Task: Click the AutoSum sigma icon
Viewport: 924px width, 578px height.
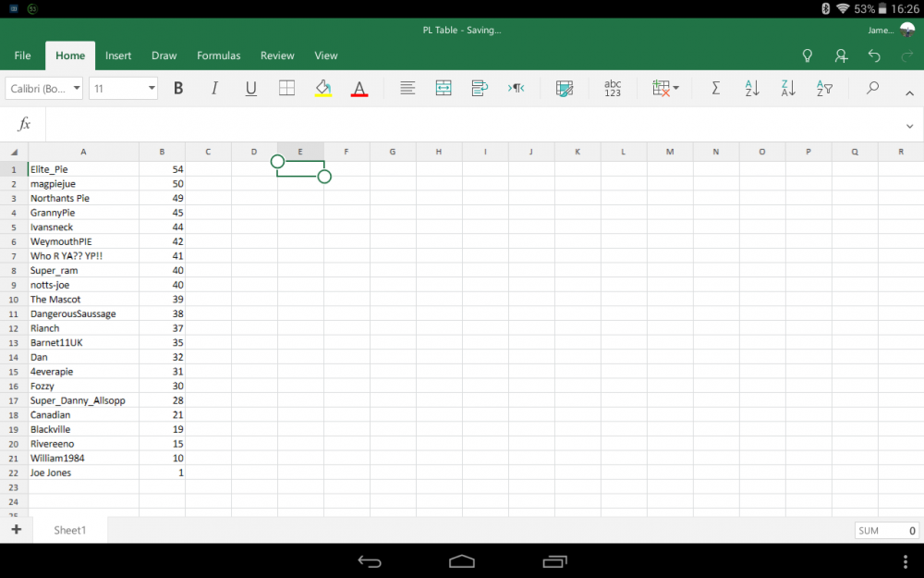Action: pos(714,88)
